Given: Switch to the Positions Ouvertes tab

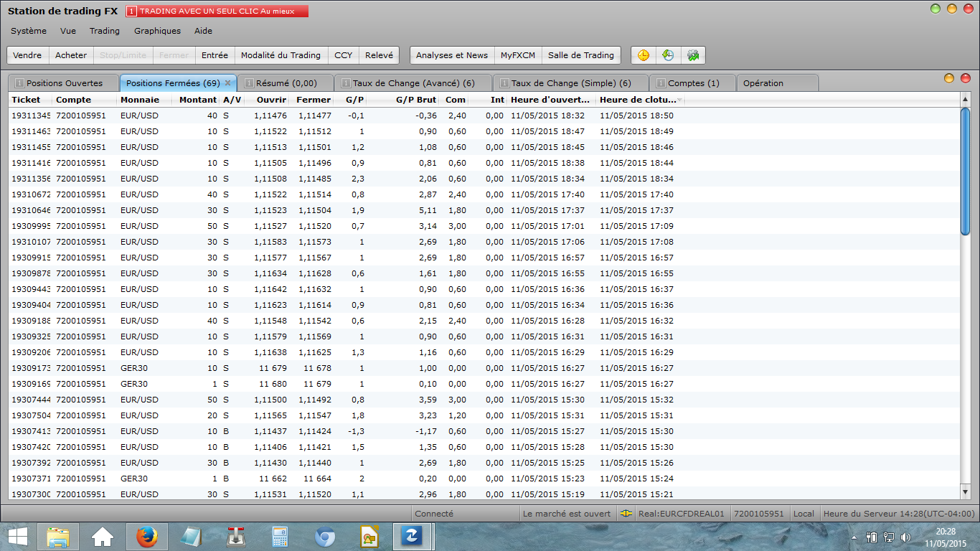Looking at the screenshot, I should coord(64,83).
